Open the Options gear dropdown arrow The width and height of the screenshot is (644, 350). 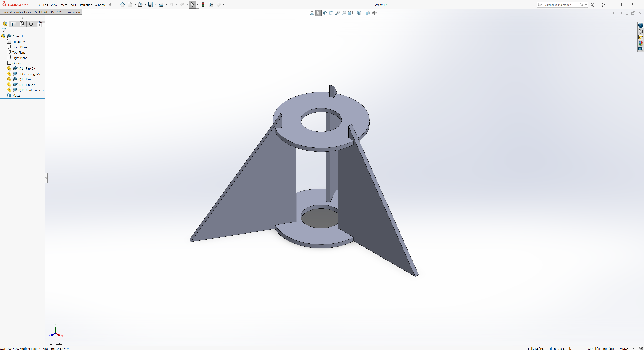pyautogui.click(x=224, y=5)
